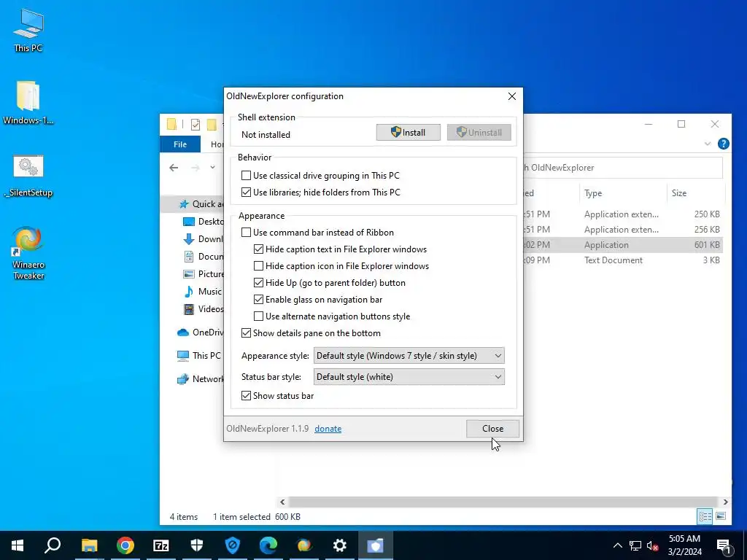Select Network in Explorer sidebar
Image resolution: width=747 pixels, height=560 pixels.
click(200, 379)
